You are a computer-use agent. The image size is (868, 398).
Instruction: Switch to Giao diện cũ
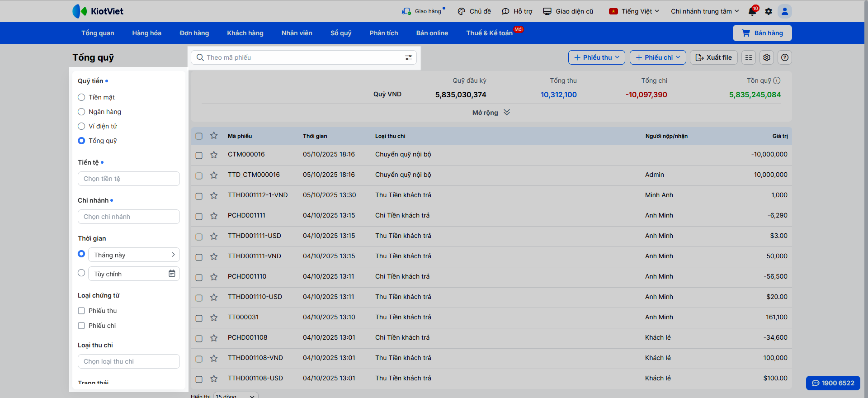coord(568,11)
